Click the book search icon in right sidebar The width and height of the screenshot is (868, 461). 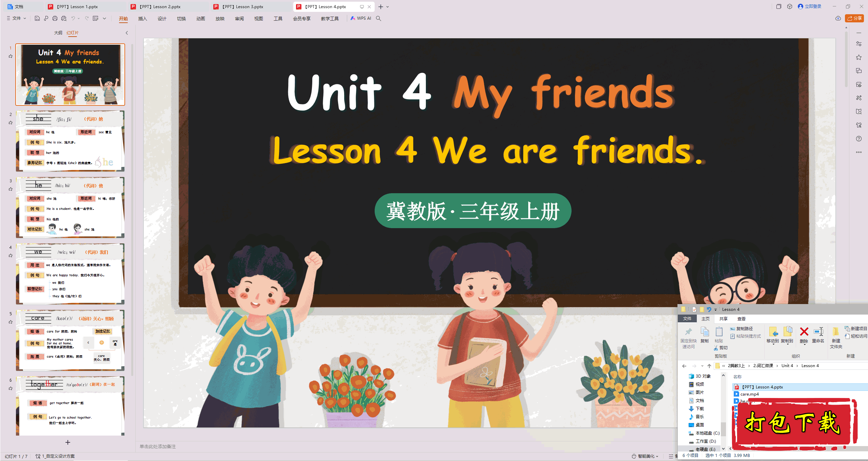[859, 112]
